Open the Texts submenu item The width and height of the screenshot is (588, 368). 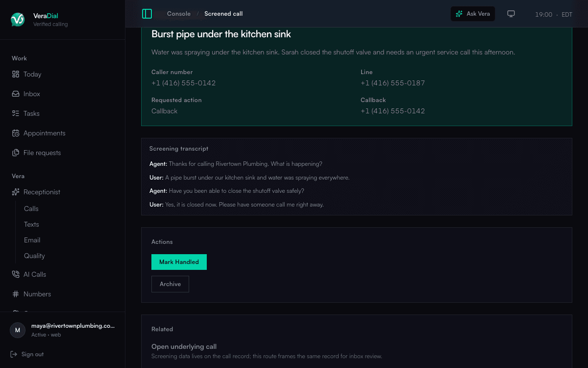31,224
